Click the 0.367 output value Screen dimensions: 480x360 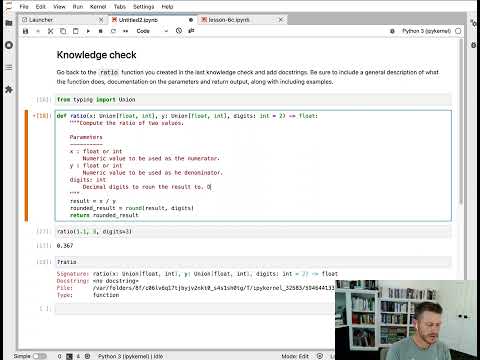coord(65,246)
